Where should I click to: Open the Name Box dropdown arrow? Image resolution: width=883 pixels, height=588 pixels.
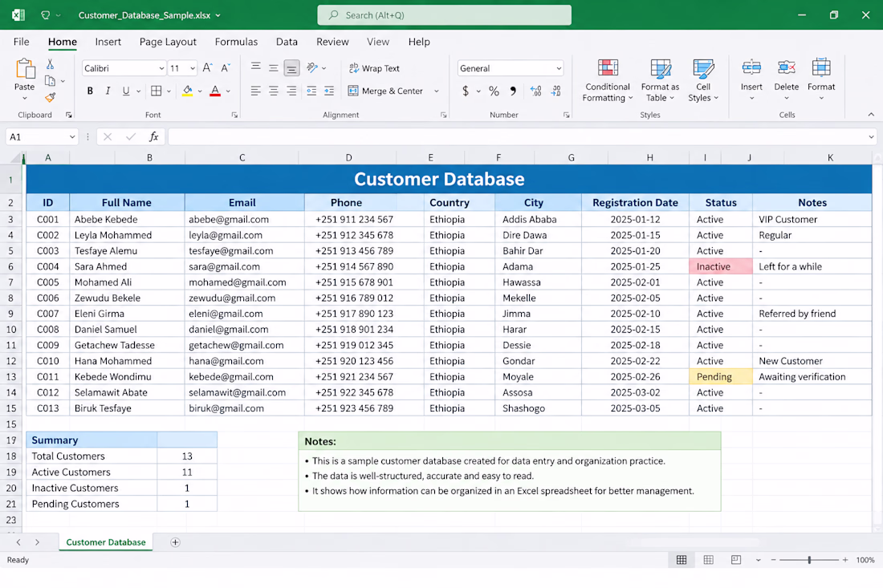tap(72, 136)
